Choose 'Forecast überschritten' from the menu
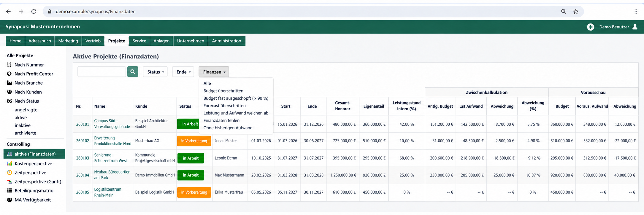 (224, 106)
